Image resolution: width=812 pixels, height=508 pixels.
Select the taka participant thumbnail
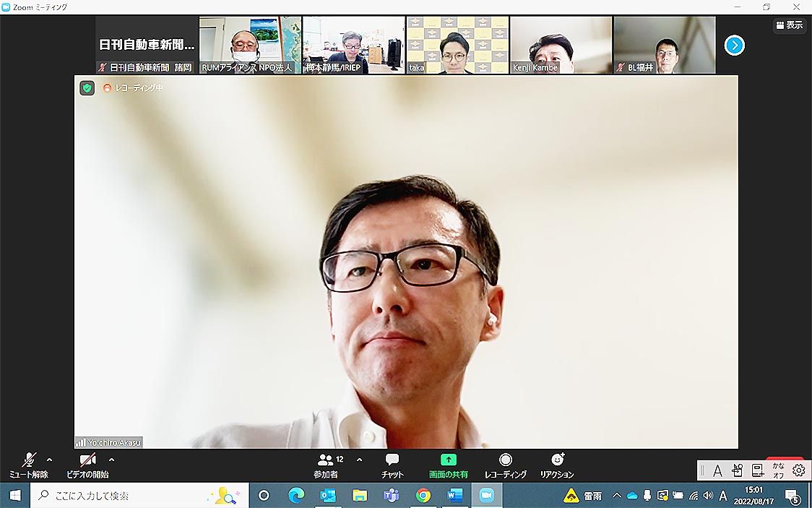tap(457, 45)
